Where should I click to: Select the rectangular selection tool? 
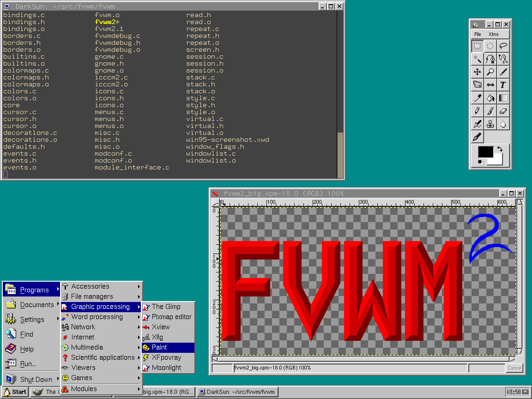[478, 46]
